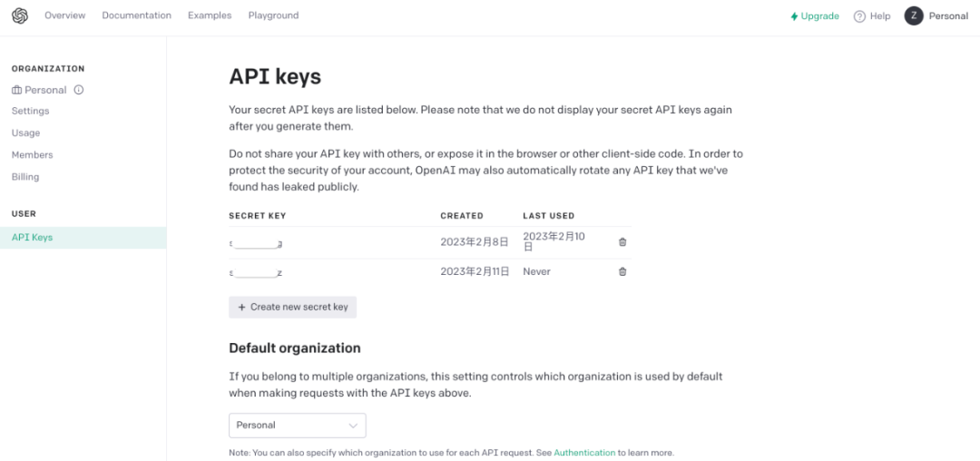Open Settings in the sidebar
This screenshot has width=980, height=461.
(31, 111)
